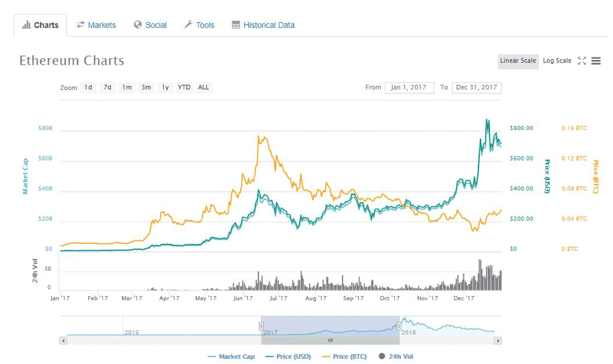Screen dimensions: 613x364
Task: Choose the 1y zoom range
Action: 165,87
